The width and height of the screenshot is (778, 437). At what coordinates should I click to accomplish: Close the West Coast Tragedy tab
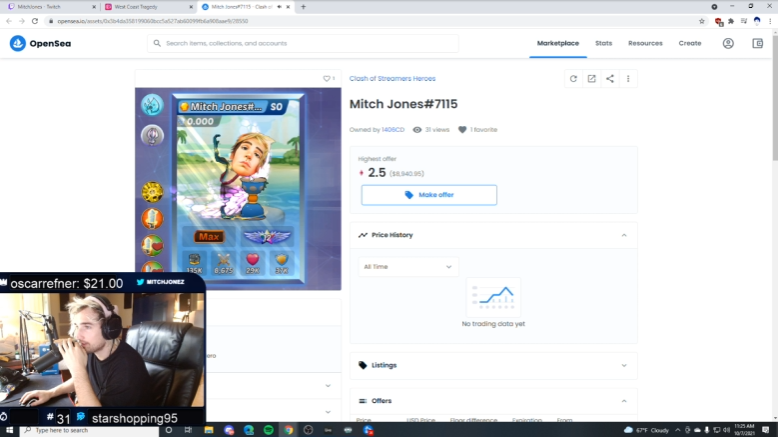point(191,7)
